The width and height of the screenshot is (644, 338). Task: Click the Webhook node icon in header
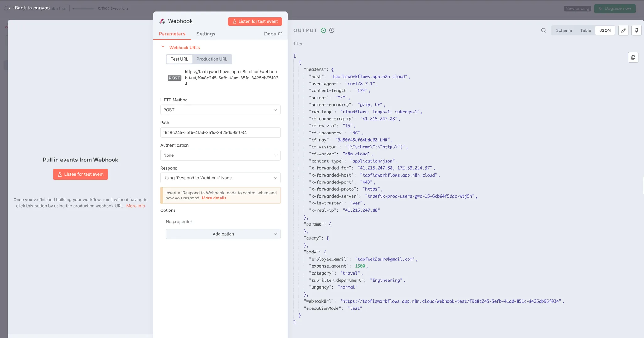coord(162,21)
